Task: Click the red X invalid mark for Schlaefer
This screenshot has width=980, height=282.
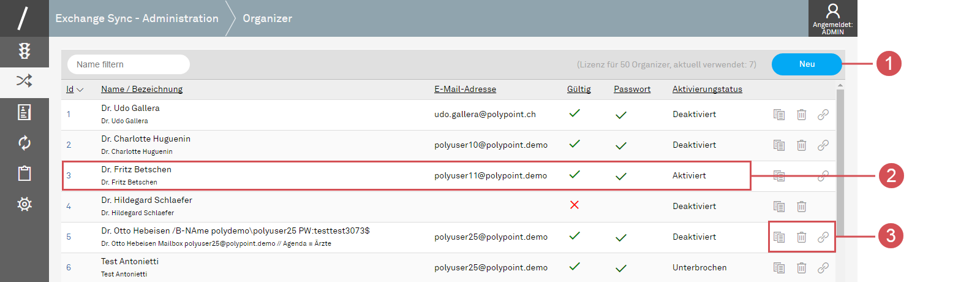Action: coord(575,205)
